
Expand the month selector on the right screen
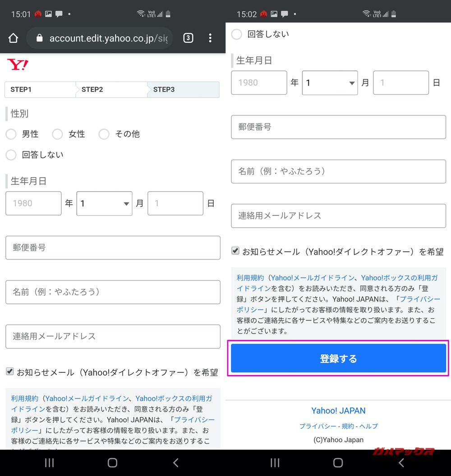pos(330,82)
